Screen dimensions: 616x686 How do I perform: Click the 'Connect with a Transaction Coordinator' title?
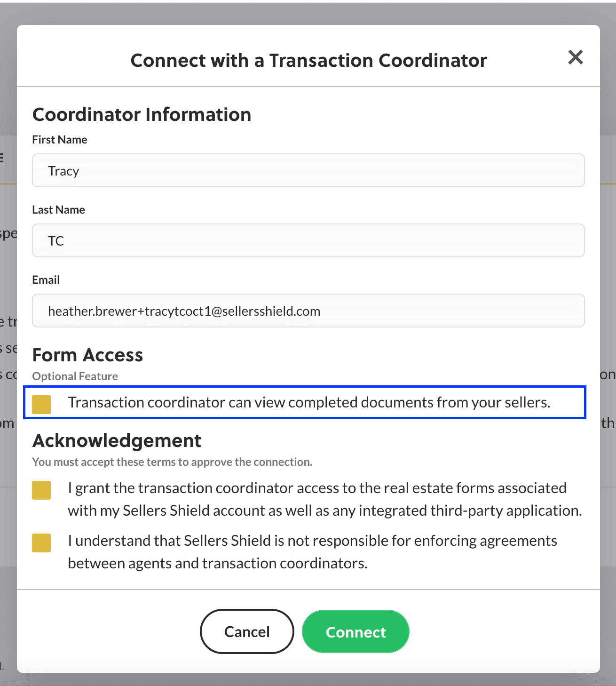click(308, 60)
